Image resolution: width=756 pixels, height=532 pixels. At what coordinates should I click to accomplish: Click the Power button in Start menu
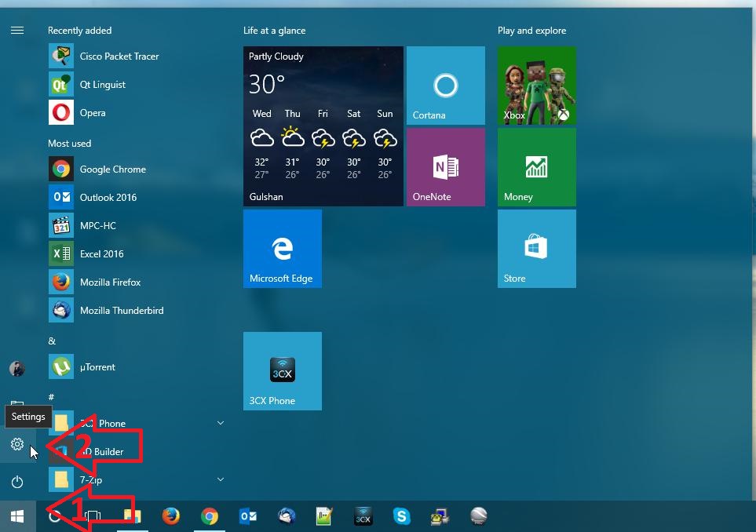(17, 481)
